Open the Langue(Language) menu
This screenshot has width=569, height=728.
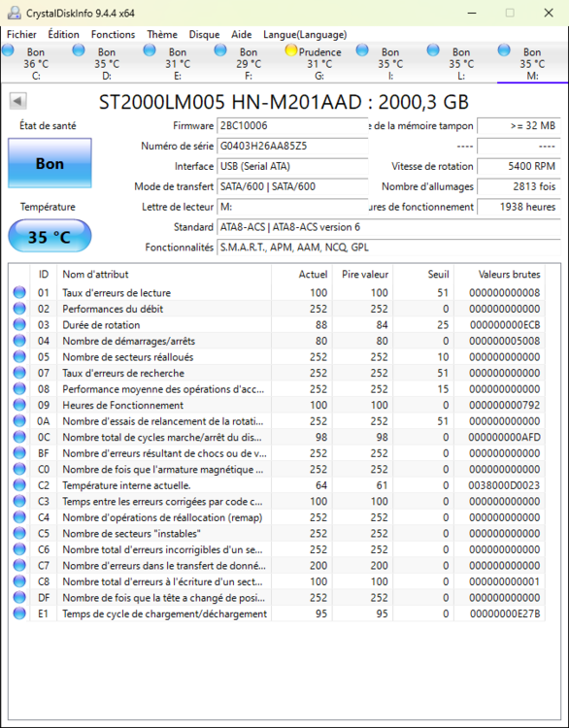(305, 34)
